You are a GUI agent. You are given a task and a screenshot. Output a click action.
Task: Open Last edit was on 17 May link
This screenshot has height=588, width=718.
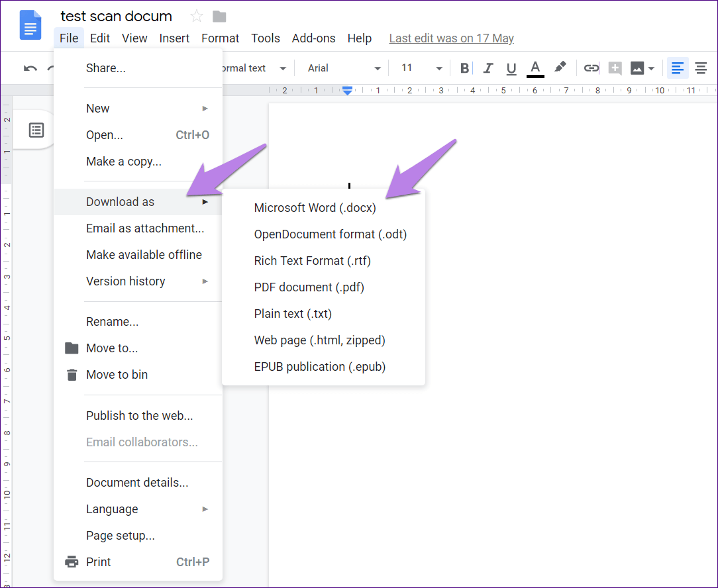tap(452, 38)
